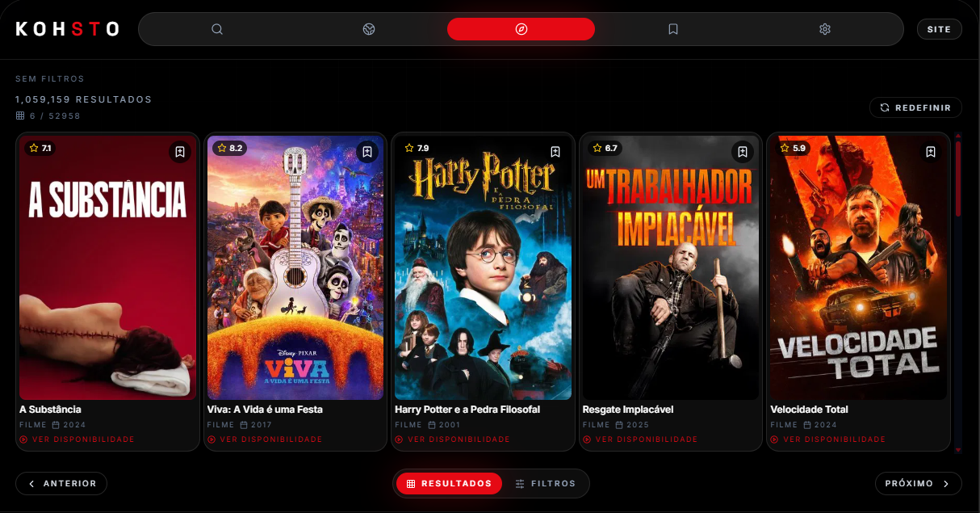Screen dimensions: 980x513
Task: Click Ver Disponibilidade under Velocidade Total
Action: 828,439
